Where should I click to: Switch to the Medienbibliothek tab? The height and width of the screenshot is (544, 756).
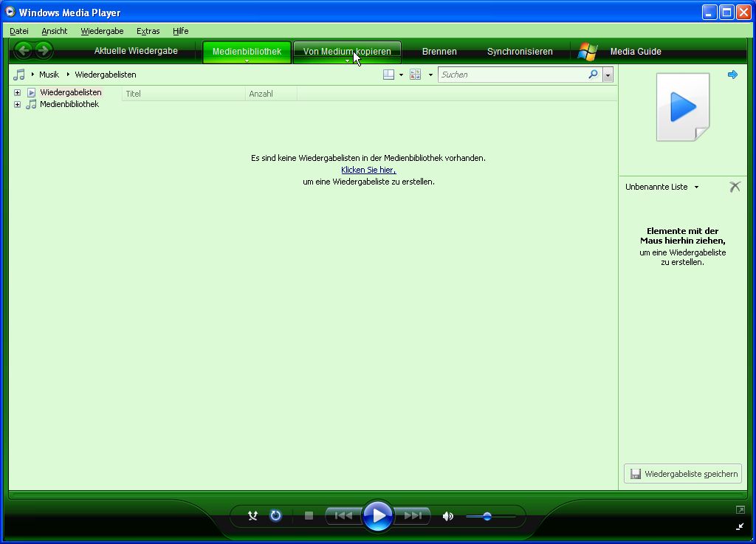(x=247, y=52)
